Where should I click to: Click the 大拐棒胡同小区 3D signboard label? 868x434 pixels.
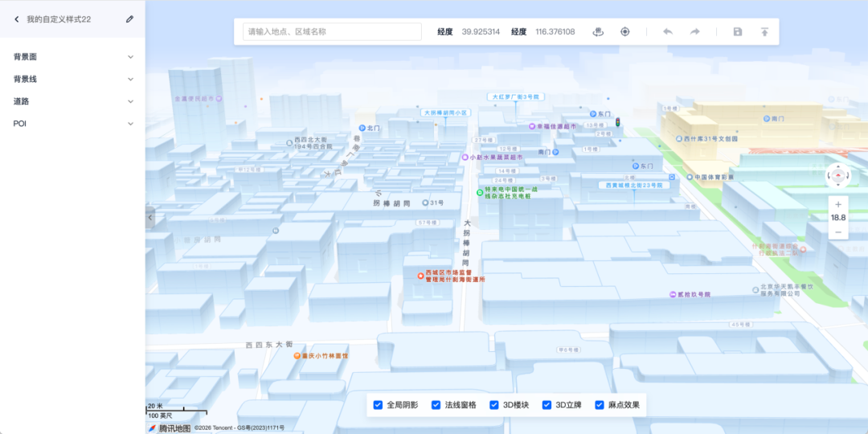pyautogui.click(x=445, y=113)
